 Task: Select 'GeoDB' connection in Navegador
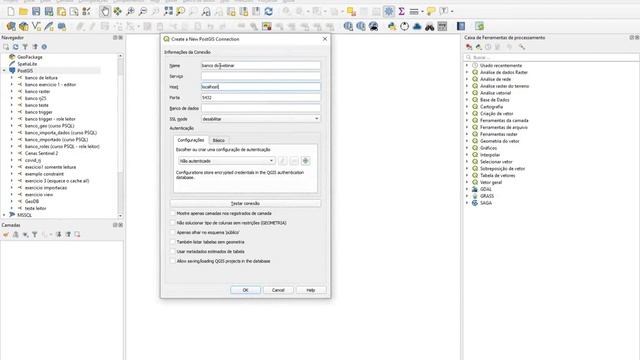point(32,201)
